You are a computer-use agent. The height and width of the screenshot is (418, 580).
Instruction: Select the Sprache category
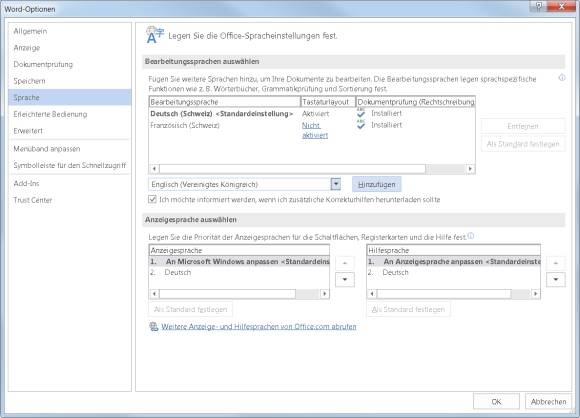coord(70,98)
